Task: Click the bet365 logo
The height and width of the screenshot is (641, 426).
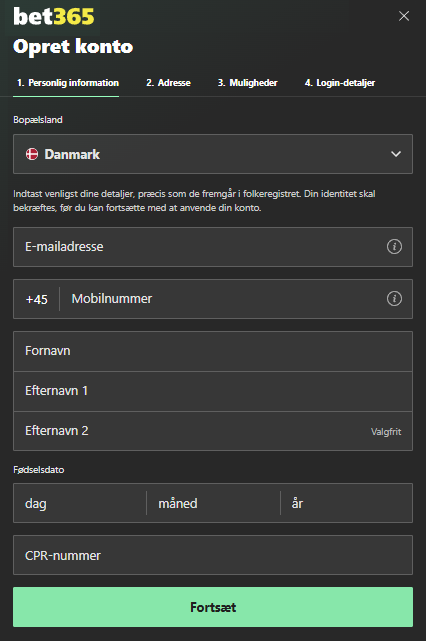Action: (x=54, y=16)
